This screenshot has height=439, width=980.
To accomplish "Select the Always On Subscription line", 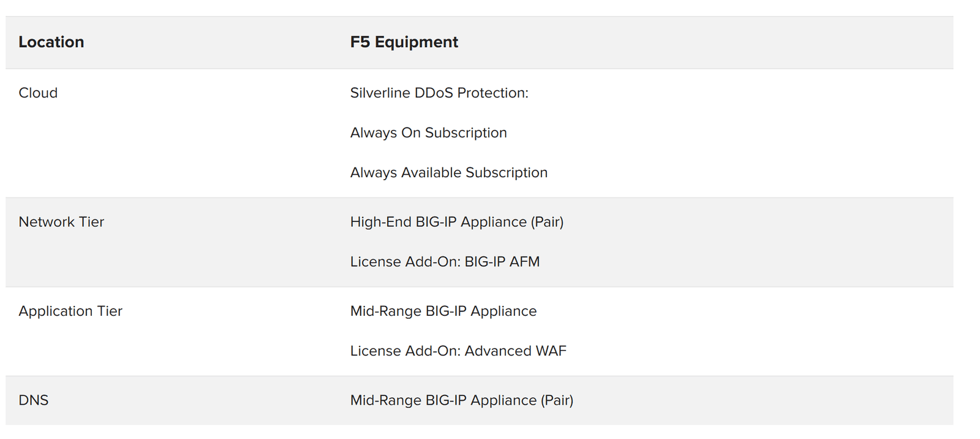I will tap(428, 133).
